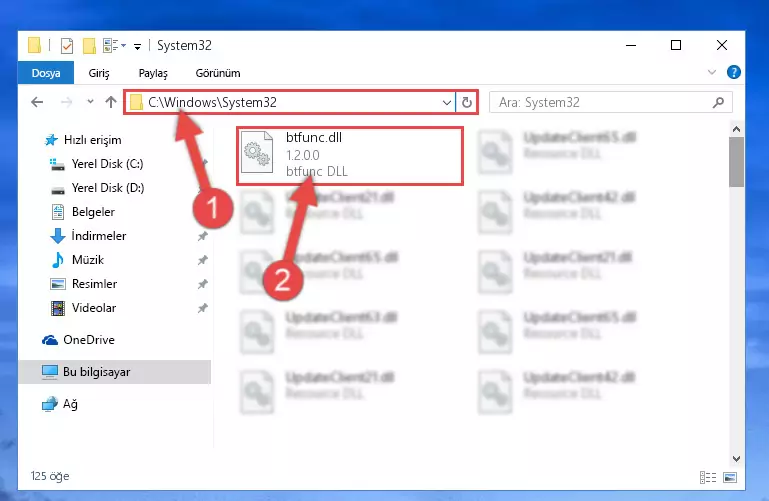Switch to details view icon in status bar

click(708, 477)
